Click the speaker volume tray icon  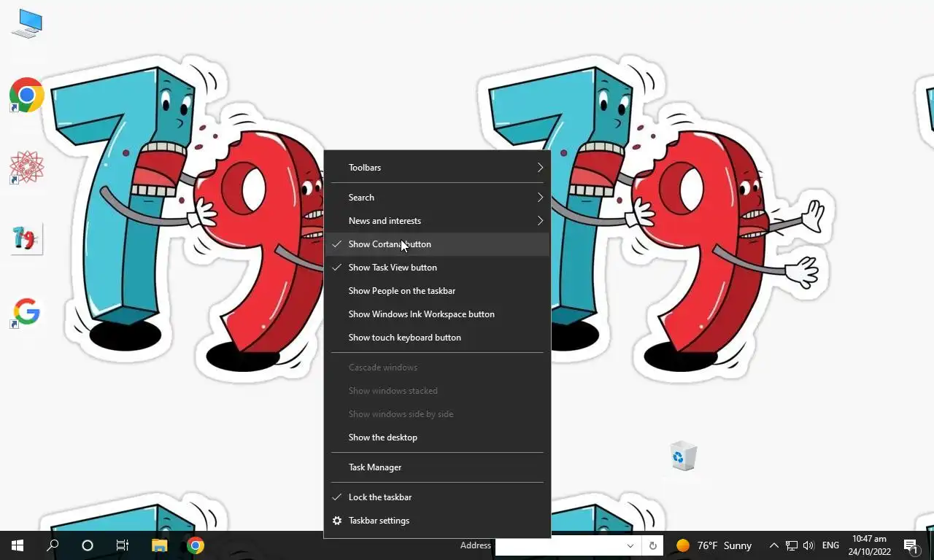pos(808,545)
